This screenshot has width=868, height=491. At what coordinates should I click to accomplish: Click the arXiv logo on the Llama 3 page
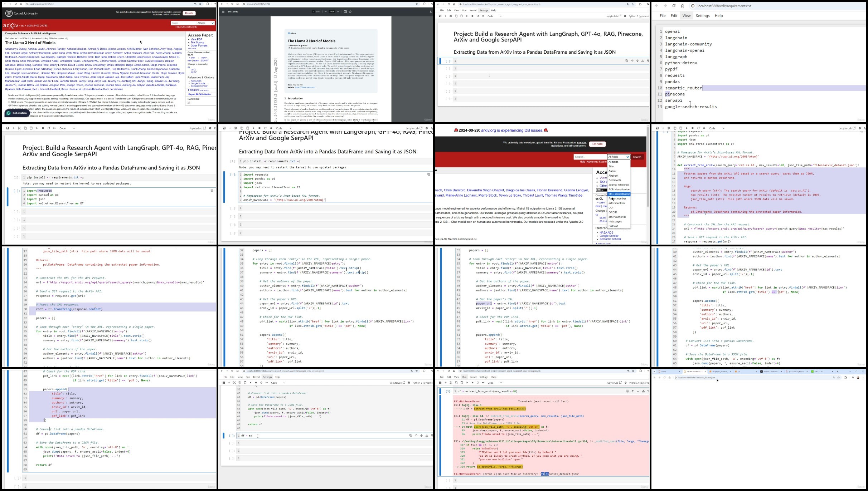pyautogui.click(x=11, y=25)
